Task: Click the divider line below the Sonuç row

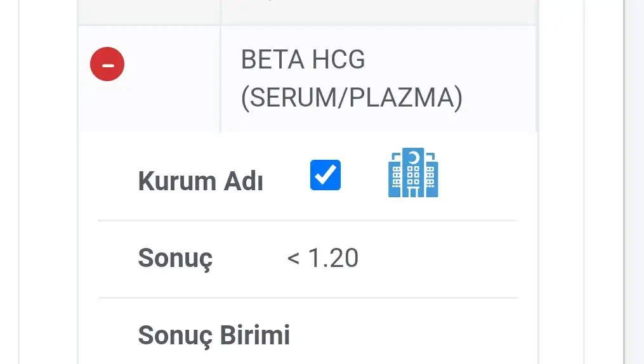Action: coord(308,297)
